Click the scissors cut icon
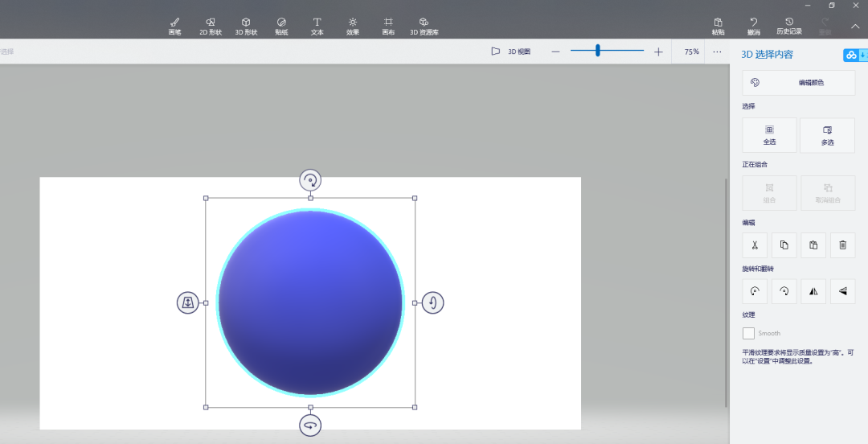Image resolution: width=868 pixels, height=444 pixels. click(755, 245)
